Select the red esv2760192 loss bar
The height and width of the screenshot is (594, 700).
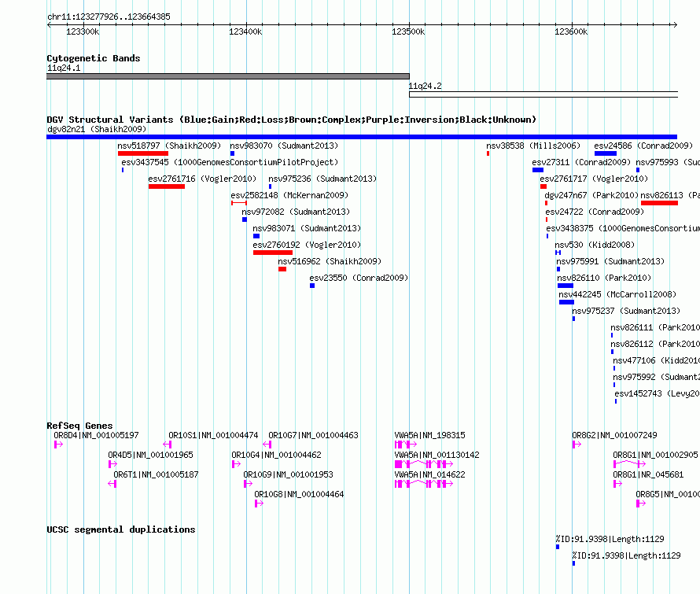pos(273,253)
